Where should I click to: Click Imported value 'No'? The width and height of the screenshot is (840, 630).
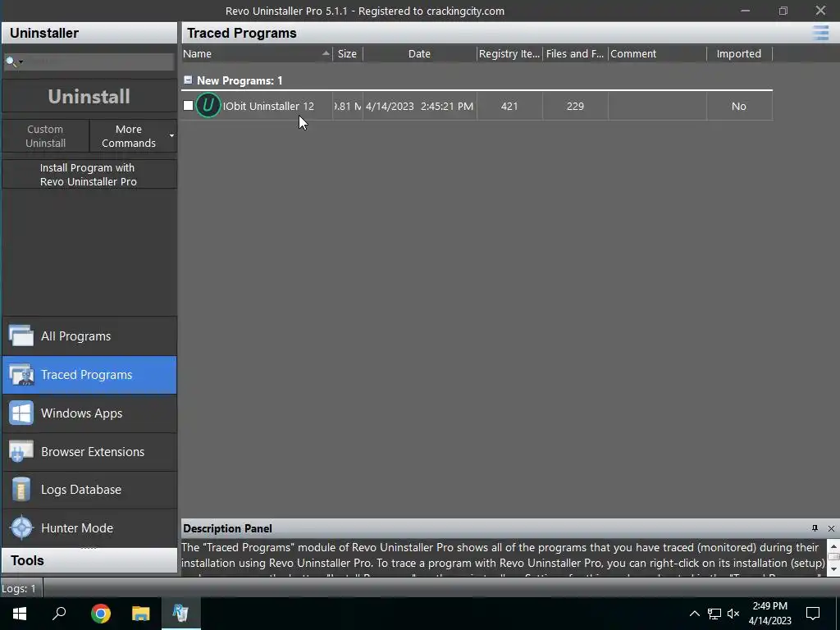click(x=739, y=106)
